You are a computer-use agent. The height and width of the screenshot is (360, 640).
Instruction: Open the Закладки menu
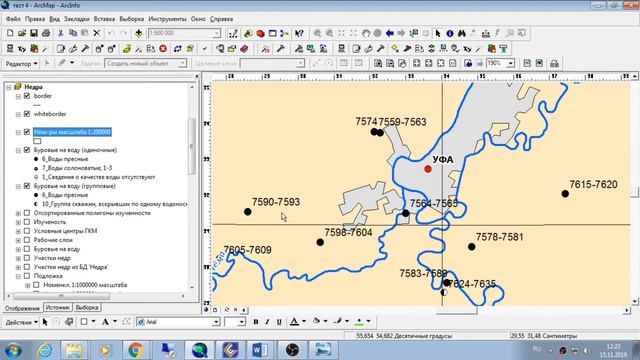(x=76, y=19)
